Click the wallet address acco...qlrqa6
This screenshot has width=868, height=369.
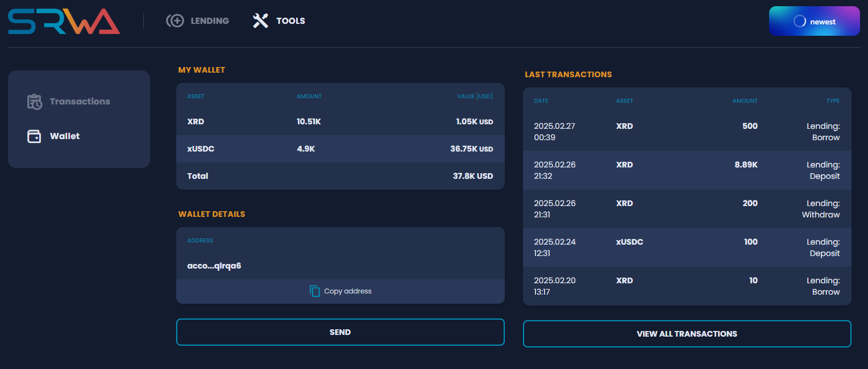(214, 266)
